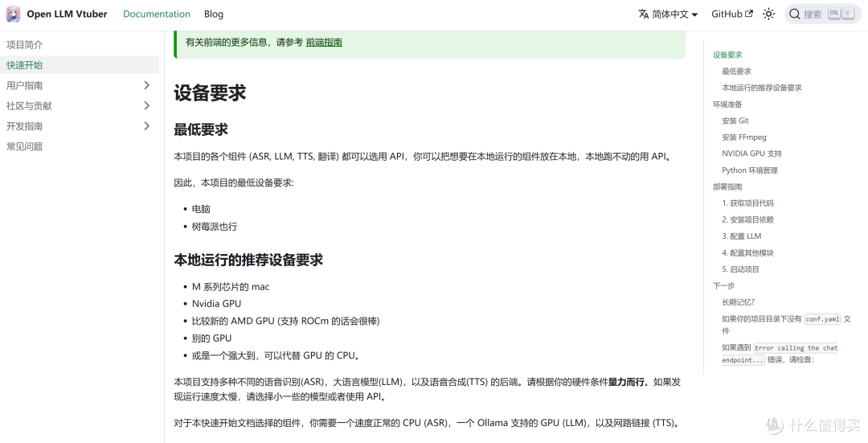Select 项目简介 in the sidebar
Viewport: 868px width, 443px height.
(x=24, y=44)
